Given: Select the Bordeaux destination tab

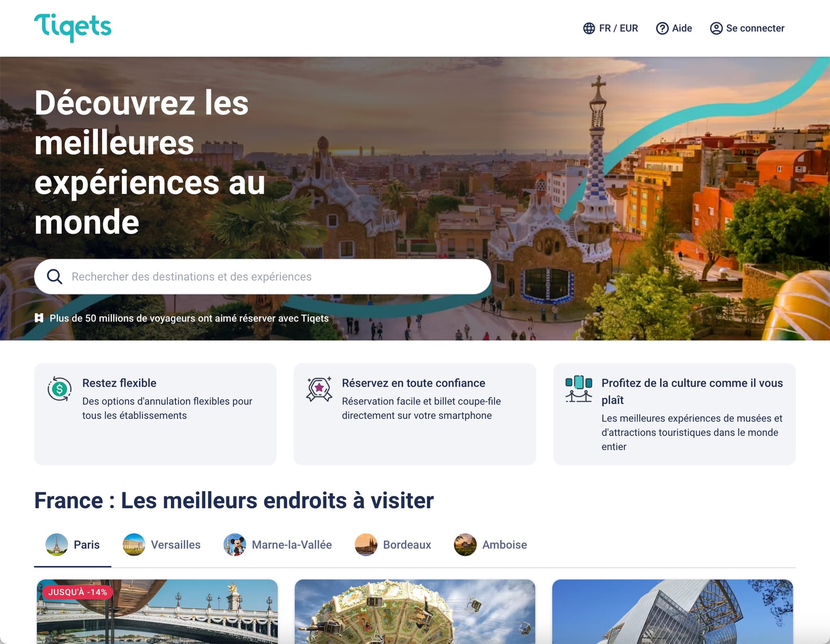Looking at the screenshot, I should click(x=393, y=544).
